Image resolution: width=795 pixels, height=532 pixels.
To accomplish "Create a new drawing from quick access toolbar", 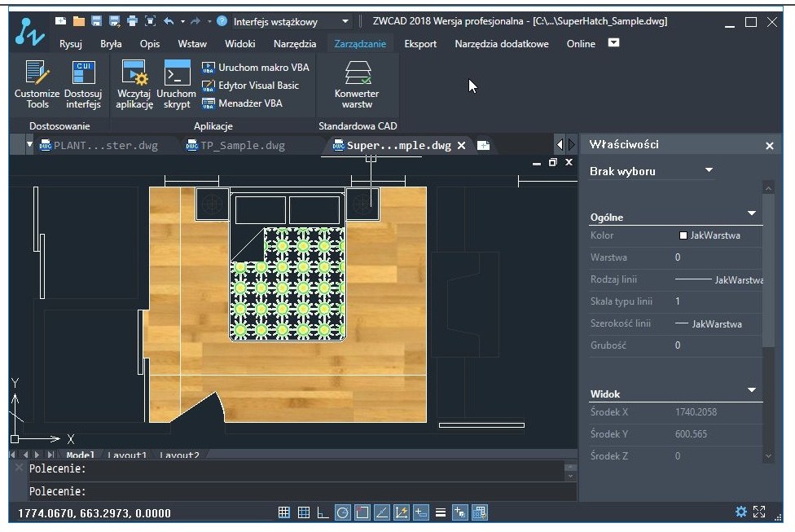I will (x=61, y=21).
